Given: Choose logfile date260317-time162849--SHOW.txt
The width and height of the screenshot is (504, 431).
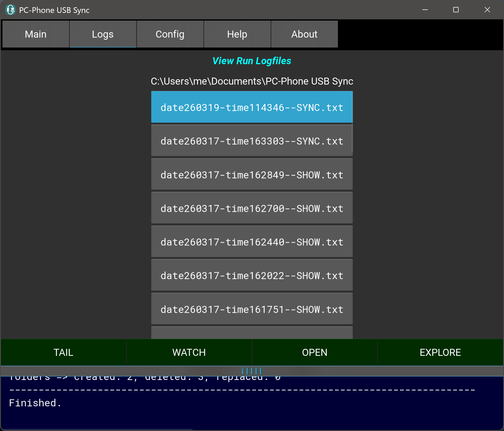Looking at the screenshot, I should (251, 175).
